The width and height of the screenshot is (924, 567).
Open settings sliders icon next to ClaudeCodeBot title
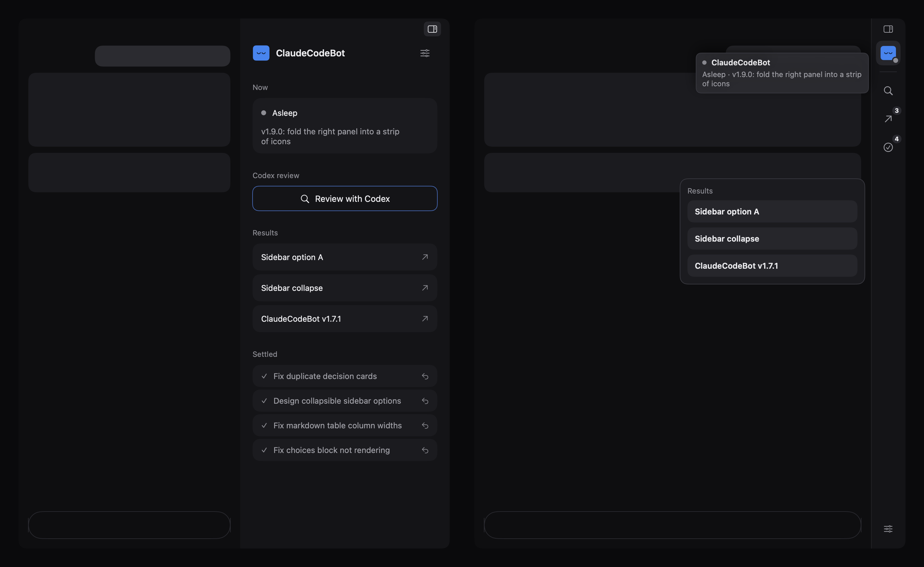[425, 53]
